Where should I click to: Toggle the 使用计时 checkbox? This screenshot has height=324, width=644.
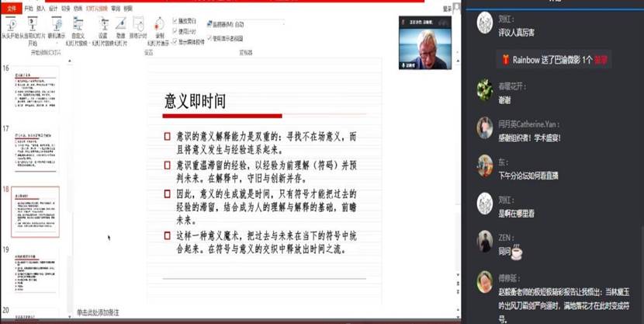[175, 30]
